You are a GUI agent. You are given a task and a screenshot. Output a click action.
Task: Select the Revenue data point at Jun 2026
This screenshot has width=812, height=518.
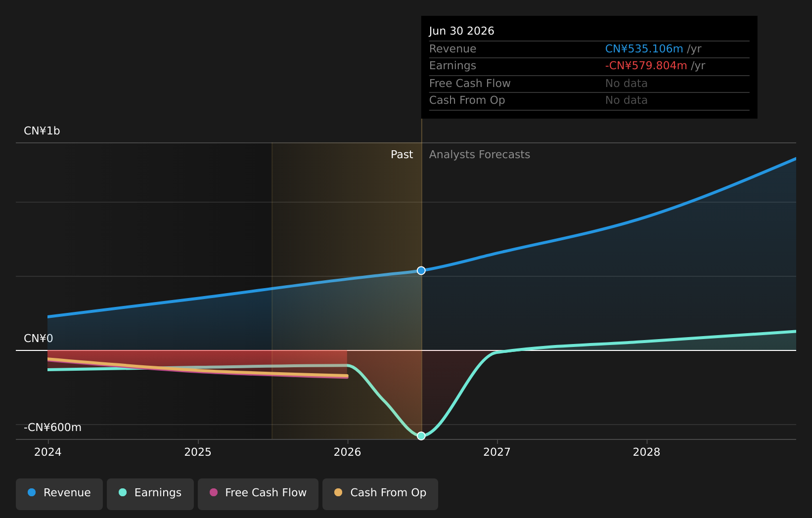(421, 270)
